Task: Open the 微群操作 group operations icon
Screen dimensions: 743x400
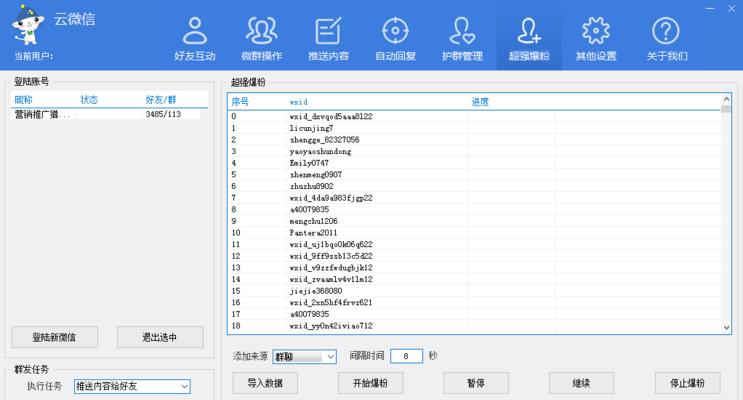Action: 262,31
